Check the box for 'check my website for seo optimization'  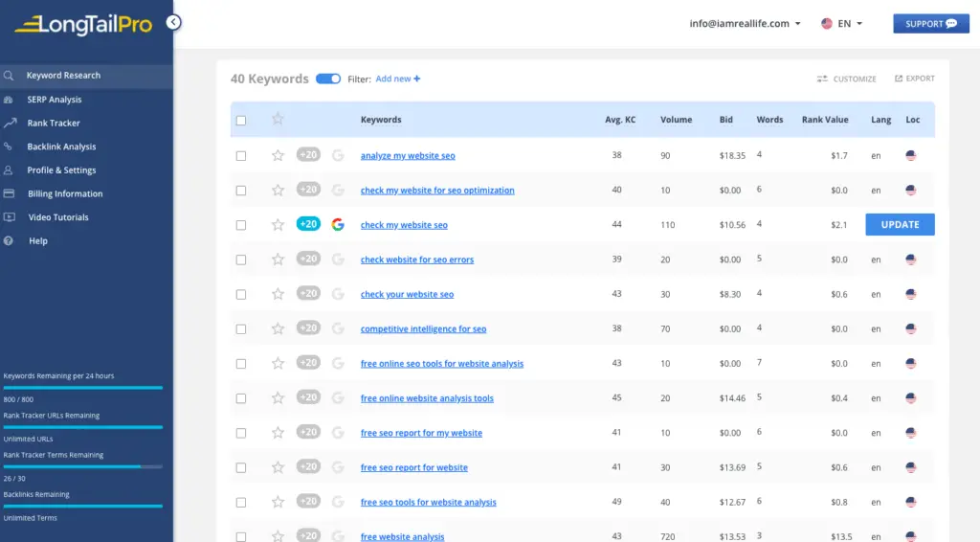pyautogui.click(x=240, y=191)
